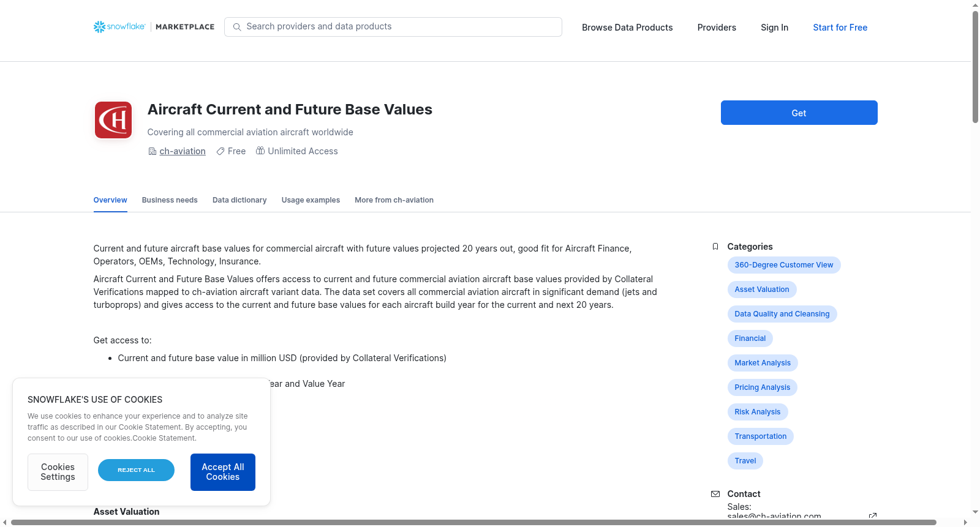Open the Data dictionary tab
This screenshot has width=980, height=527.
239,200
